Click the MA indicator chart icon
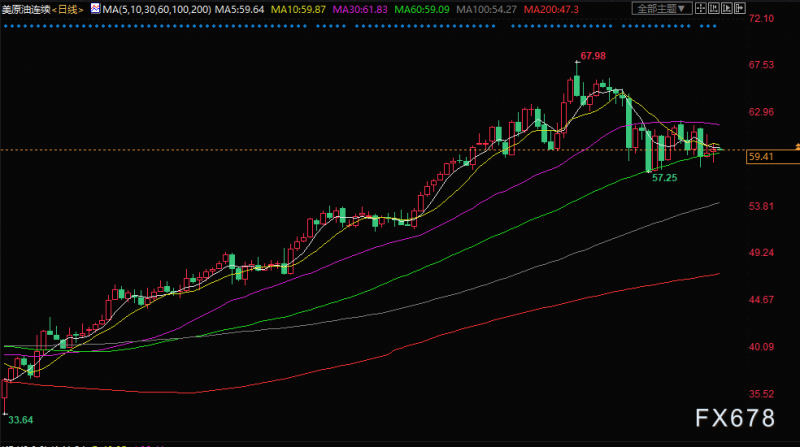Image resolution: width=800 pixels, height=447 pixels. tap(95, 9)
